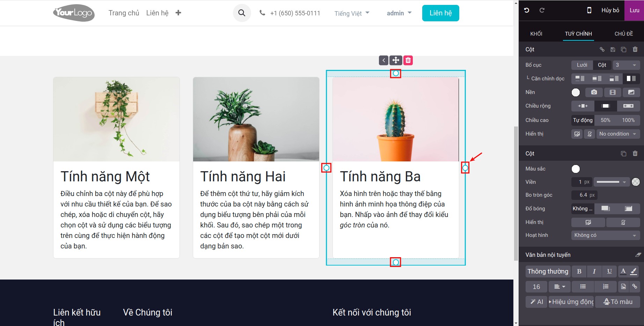Move column left with chevron icon
This screenshot has width=644, height=326.
(x=383, y=60)
